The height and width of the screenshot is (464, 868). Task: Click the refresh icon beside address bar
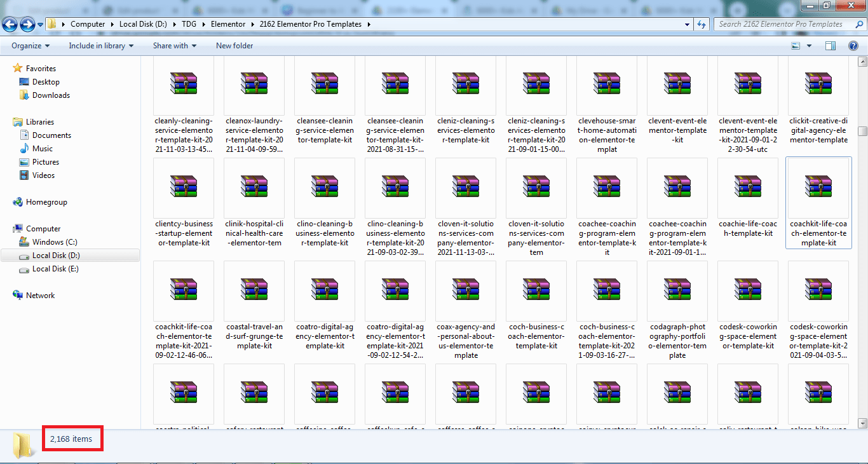(x=702, y=24)
